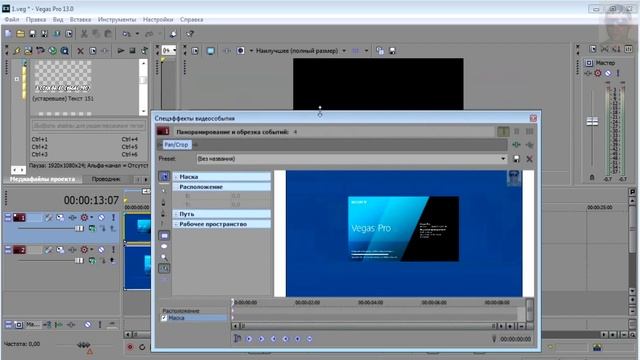
Task: Open the overlays grid dropdown arrow
Action: click(366, 51)
